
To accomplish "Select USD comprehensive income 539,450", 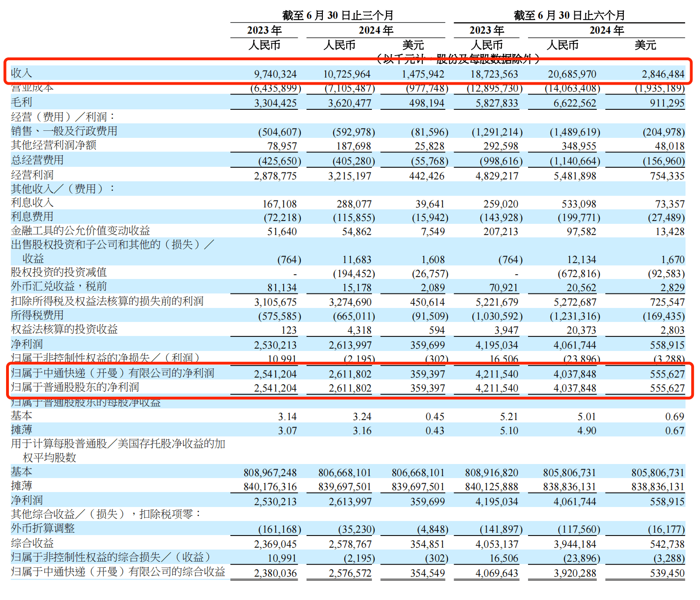I will [667, 573].
